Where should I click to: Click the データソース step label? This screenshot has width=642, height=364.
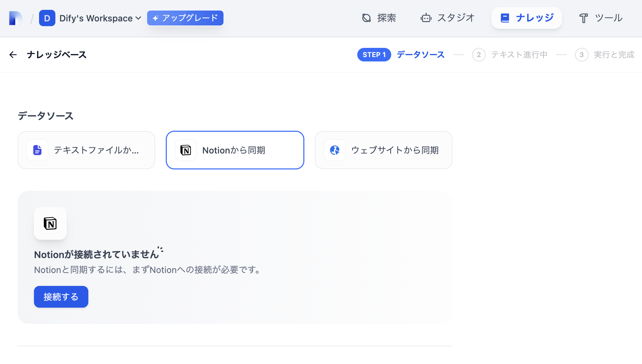421,55
